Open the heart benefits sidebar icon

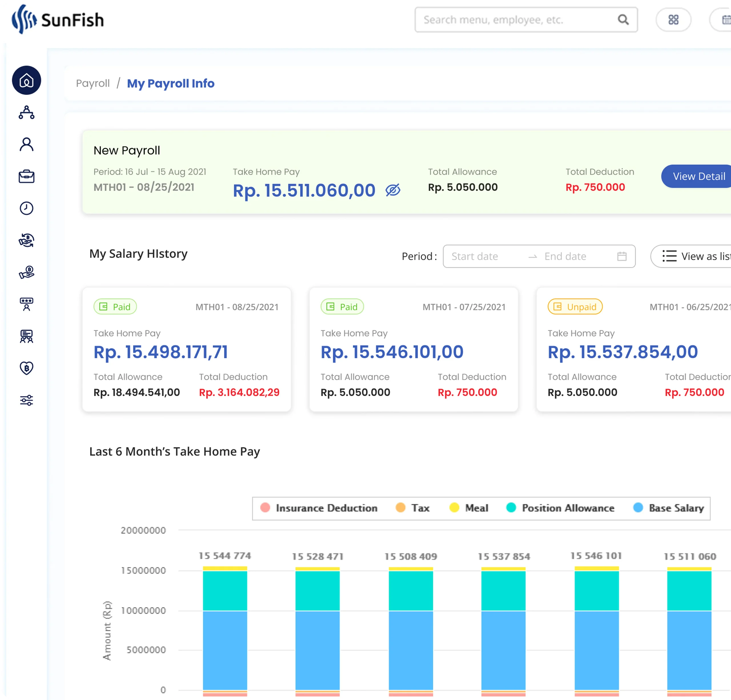[27, 368]
